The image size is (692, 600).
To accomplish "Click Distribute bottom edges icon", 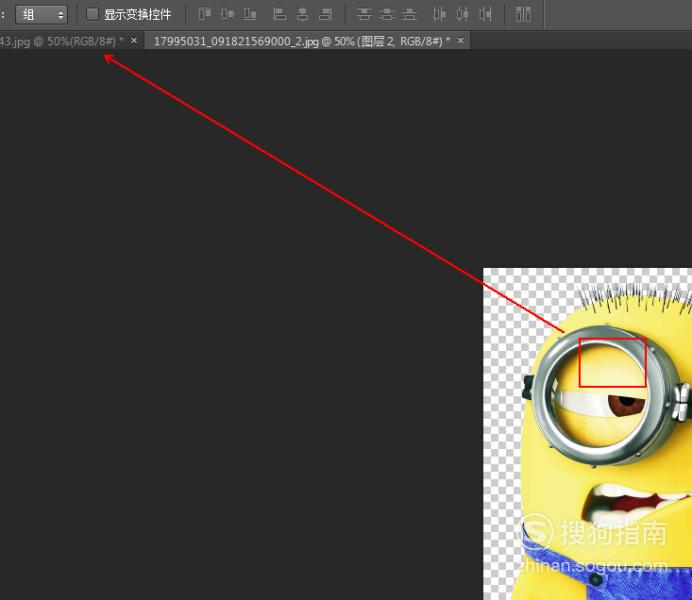I will [x=410, y=14].
